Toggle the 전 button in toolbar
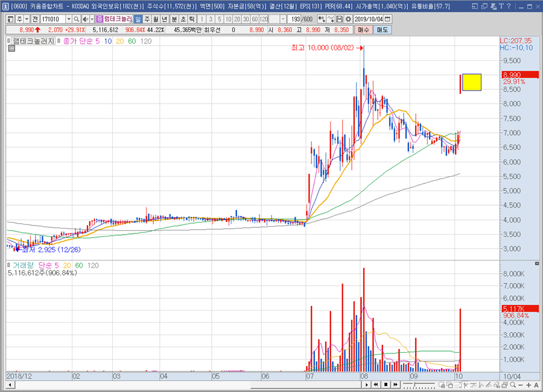The width and height of the screenshot is (543, 392). [35, 19]
